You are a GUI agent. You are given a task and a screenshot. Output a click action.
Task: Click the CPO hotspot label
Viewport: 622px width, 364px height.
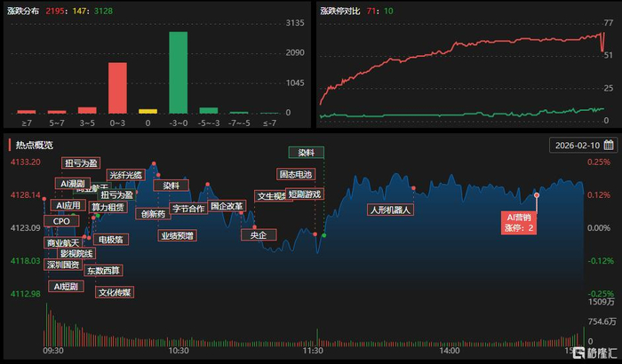tap(61, 221)
